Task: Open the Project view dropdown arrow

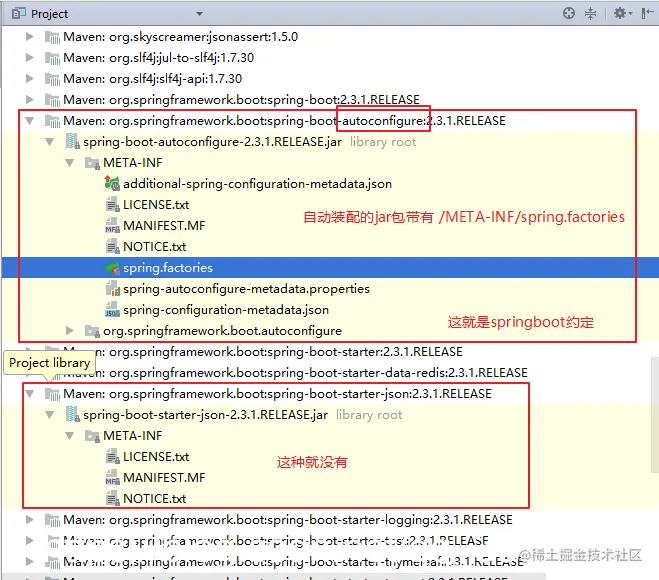Action: tap(199, 14)
